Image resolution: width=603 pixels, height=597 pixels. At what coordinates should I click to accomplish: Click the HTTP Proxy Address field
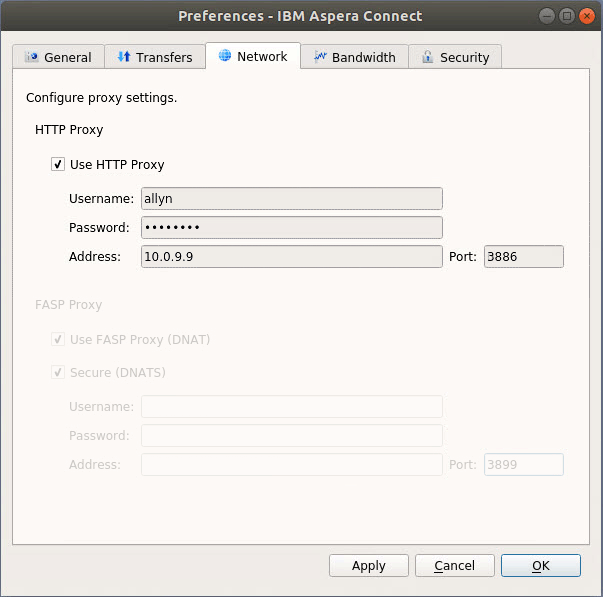[x=291, y=257]
